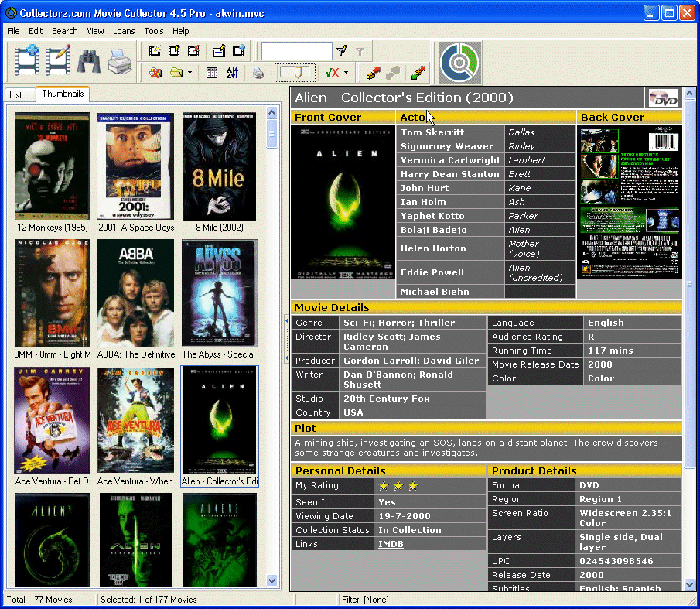
Task: Click thumbnail list scroll up arrow
Action: point(271,112)
